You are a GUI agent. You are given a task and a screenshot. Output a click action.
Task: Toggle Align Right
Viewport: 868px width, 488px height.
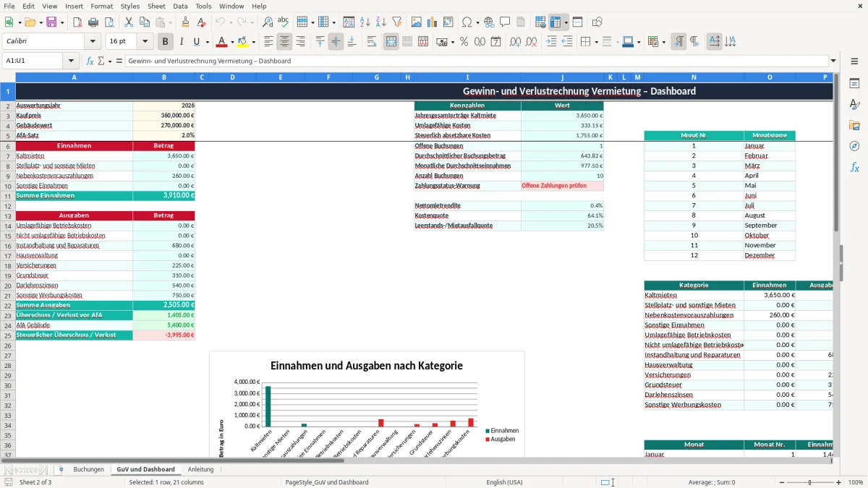301,42
